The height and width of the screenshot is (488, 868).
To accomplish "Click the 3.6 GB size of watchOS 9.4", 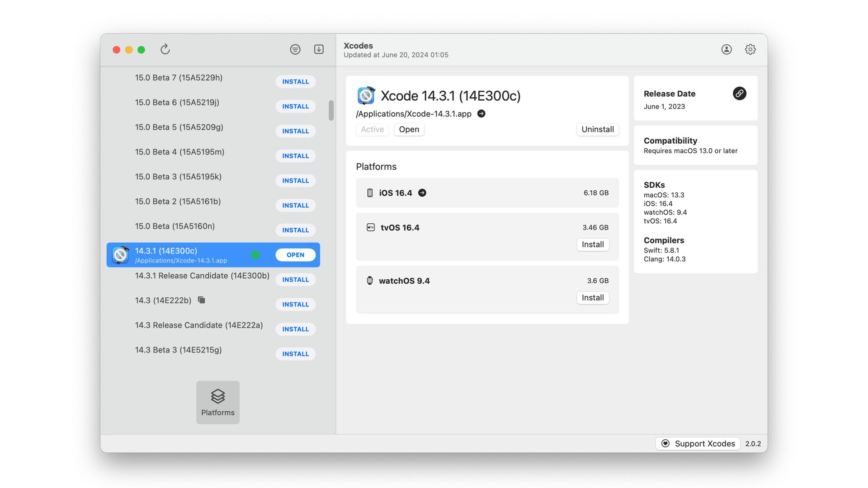I will 598,281.
